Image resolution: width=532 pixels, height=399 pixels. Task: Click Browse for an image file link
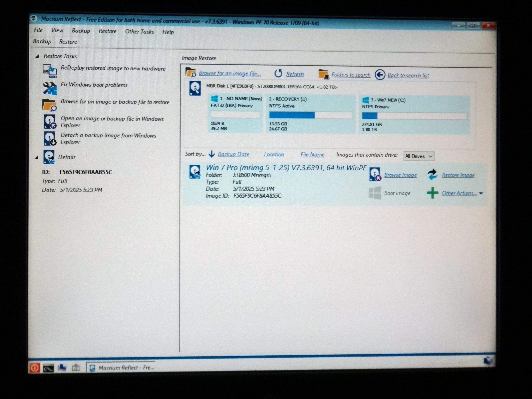230,73
